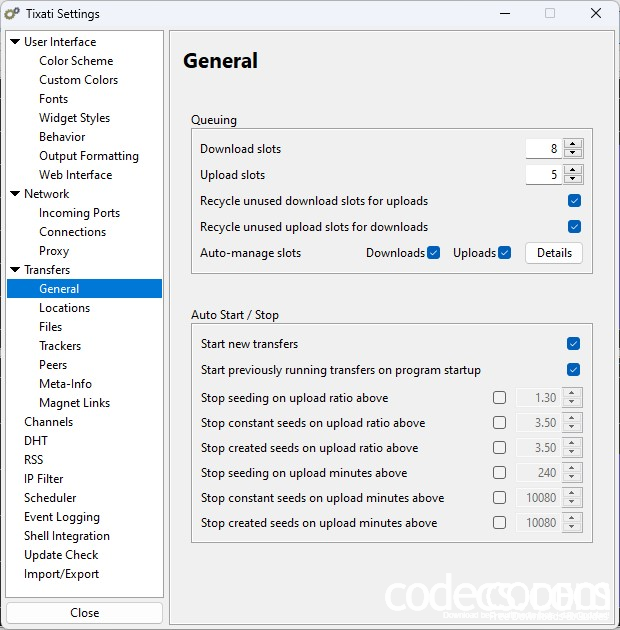Increase Download slots with up arrow
The width and height of the screenshot is (620, 630).
pyautogui.click(x=573, y=144)
